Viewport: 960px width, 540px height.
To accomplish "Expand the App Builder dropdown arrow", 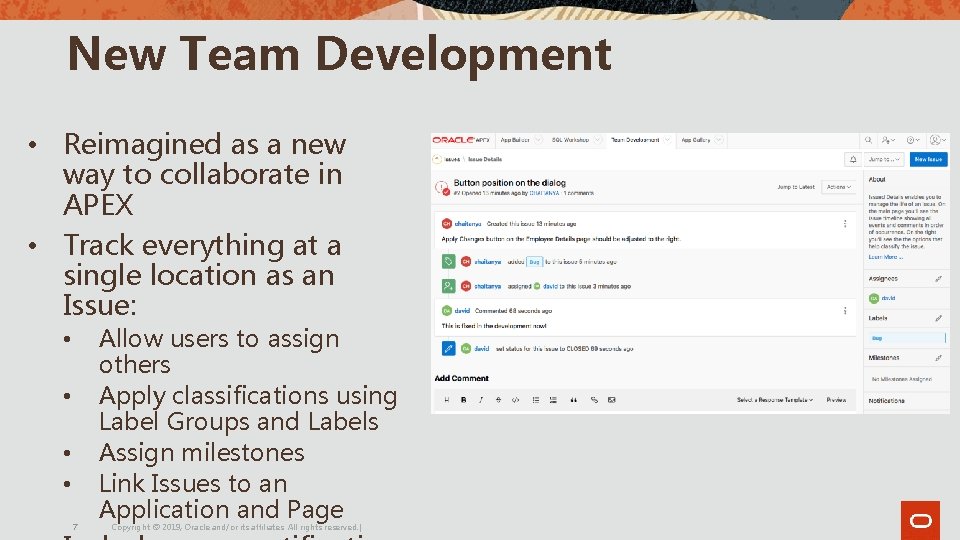I will tap(538, 140).
